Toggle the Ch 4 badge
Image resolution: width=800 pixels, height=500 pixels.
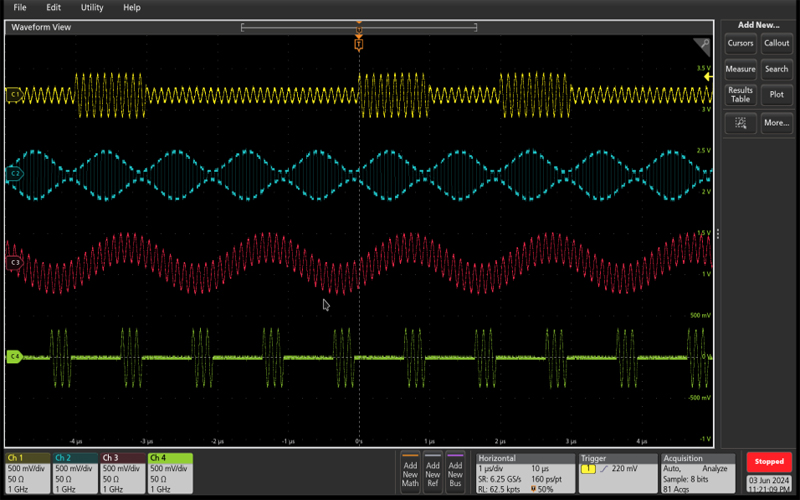pyautogui.click(x=169, y=471)
